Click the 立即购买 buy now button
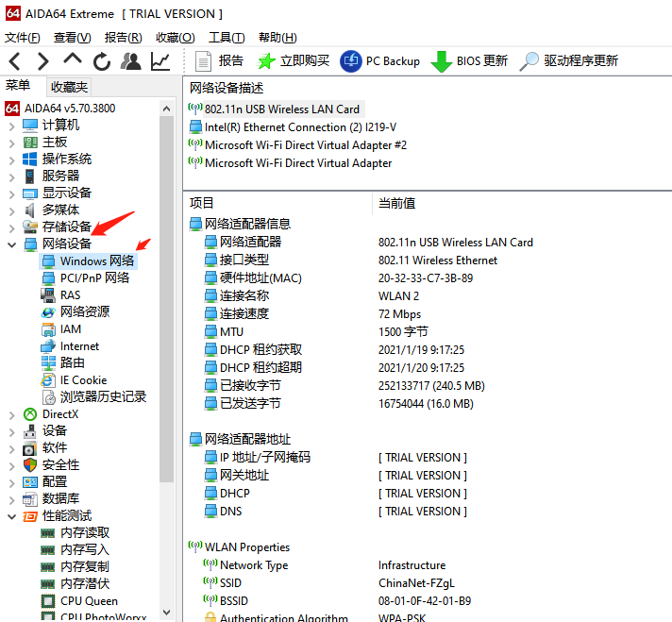 pos(294,60)
